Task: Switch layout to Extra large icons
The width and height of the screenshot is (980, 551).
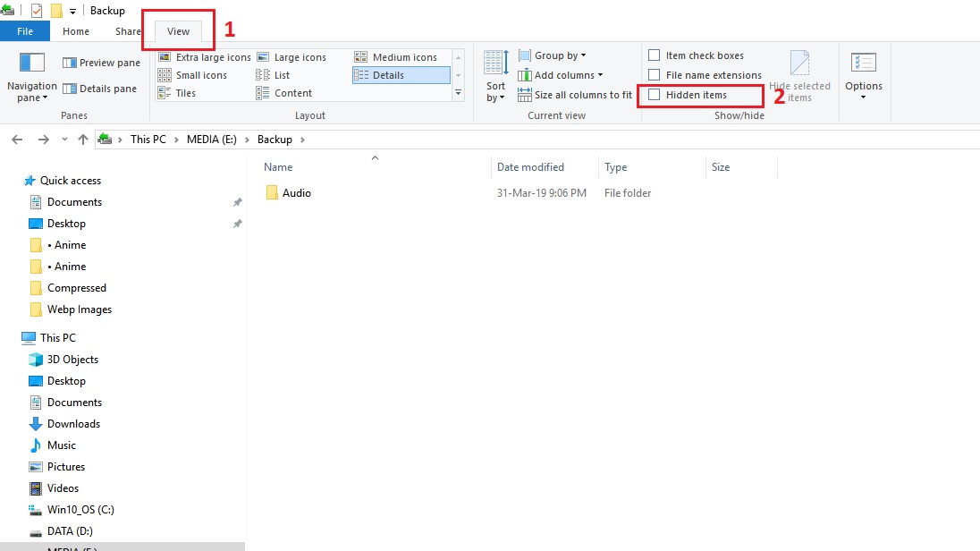Action: [205, 57]
